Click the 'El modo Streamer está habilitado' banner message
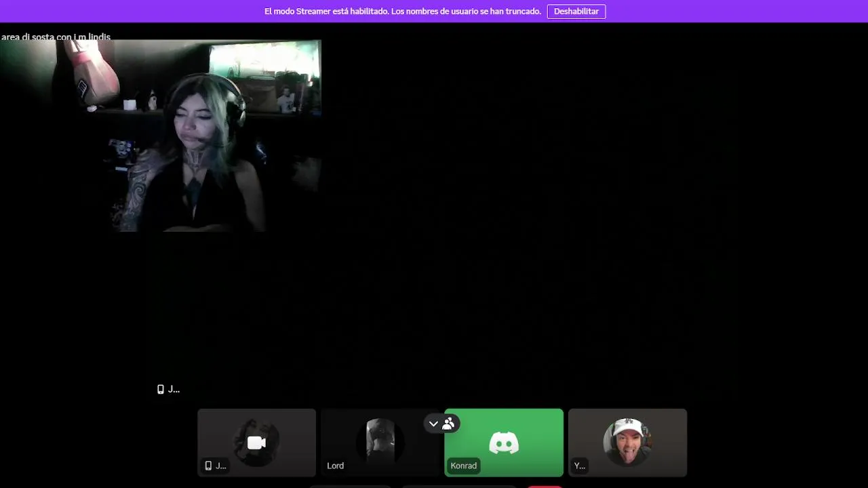The image size is (868, 488). pyautogui.click(x=403, y=12)
